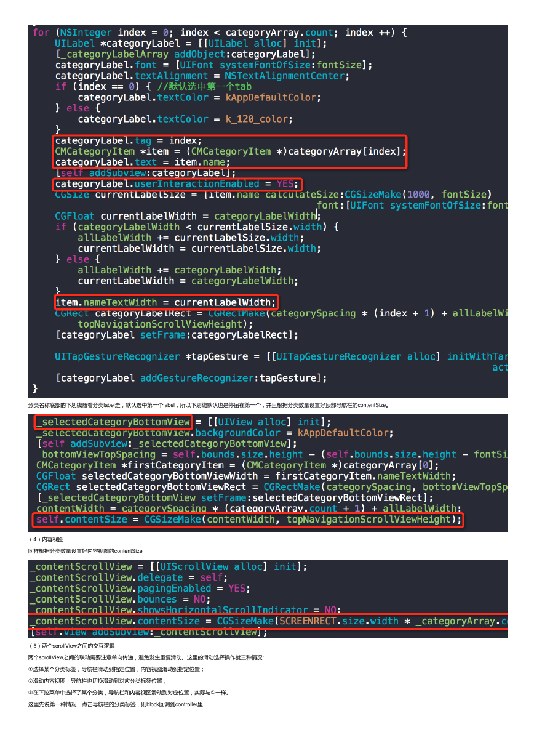Click 'categoryLabel.userInteractionEnabled = YES;' line
Image resolution: width=534 pixels, height=756 pixels.
(177, 183)
